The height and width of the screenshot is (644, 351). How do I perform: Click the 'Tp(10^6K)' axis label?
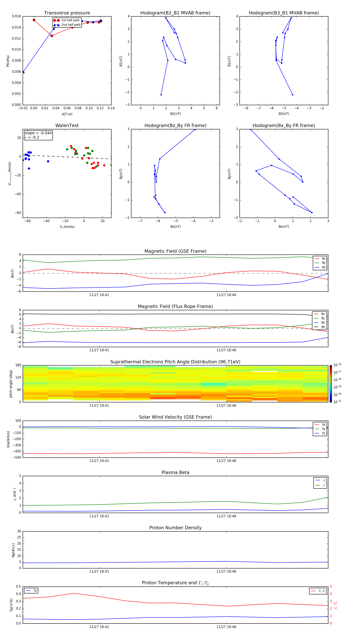click(x=12, y=605)
